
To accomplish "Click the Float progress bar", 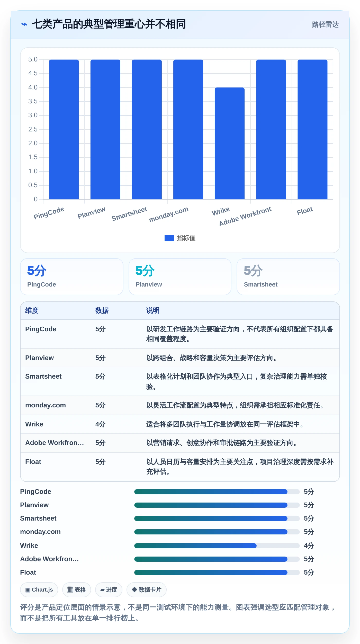I will (217, 573).
